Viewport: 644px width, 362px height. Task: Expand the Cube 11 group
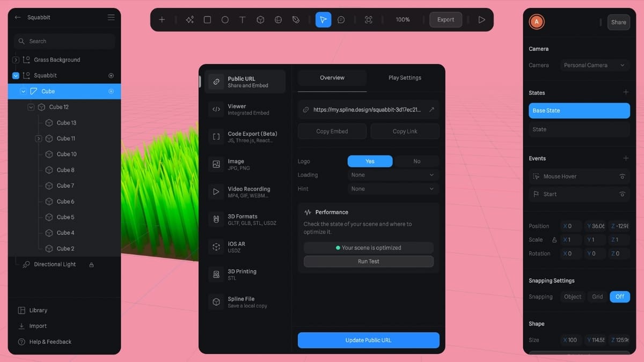(x=39, y=138)
